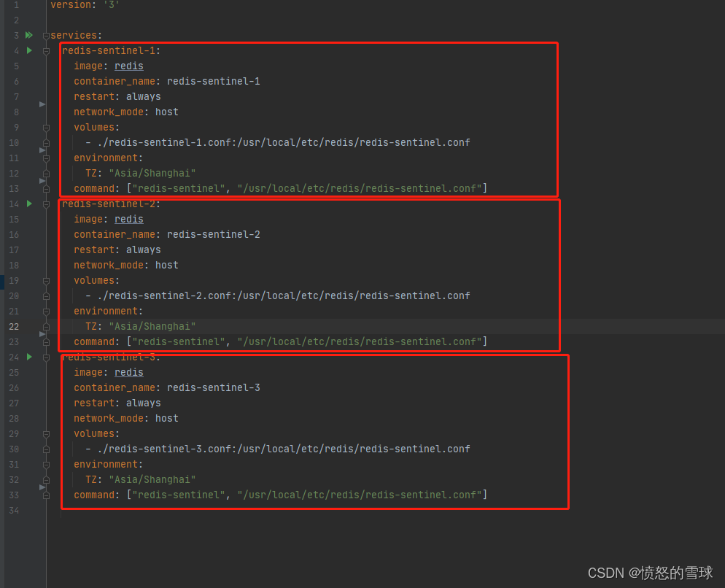The width and height of the screenshot is (725, 588).
Task: Click restart value always on line 7
Action: click(x=144, y=96)
